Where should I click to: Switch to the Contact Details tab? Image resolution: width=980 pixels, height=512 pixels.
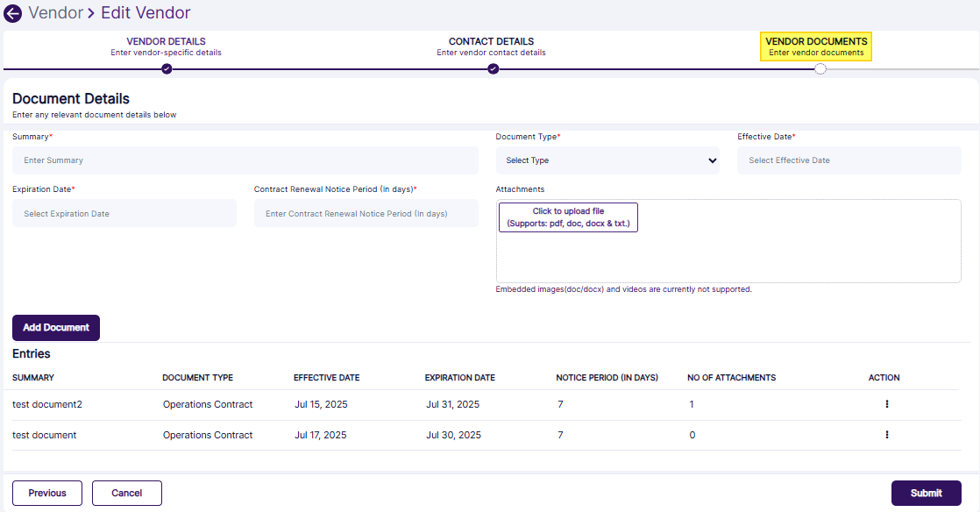point(491,46)
